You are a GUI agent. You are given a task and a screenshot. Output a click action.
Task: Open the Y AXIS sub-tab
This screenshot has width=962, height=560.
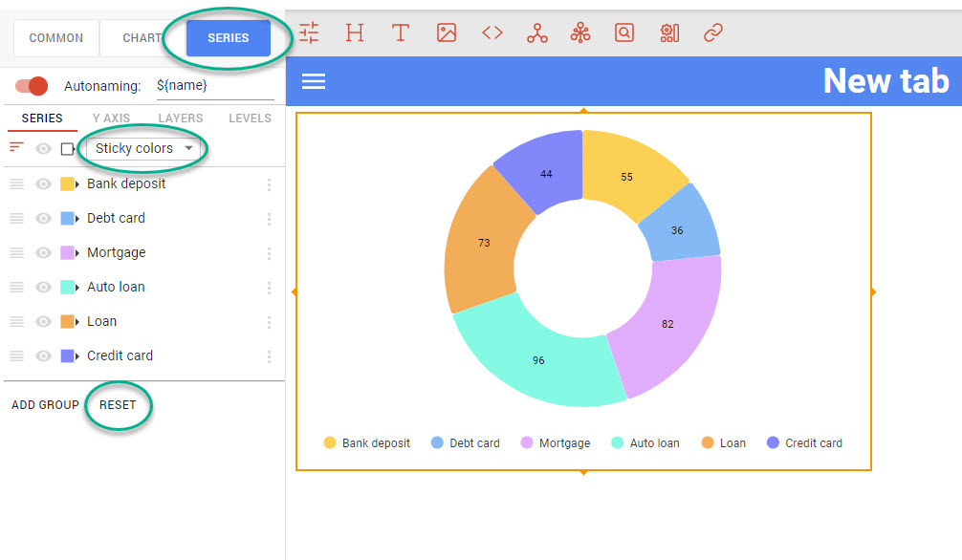point(111,118)
